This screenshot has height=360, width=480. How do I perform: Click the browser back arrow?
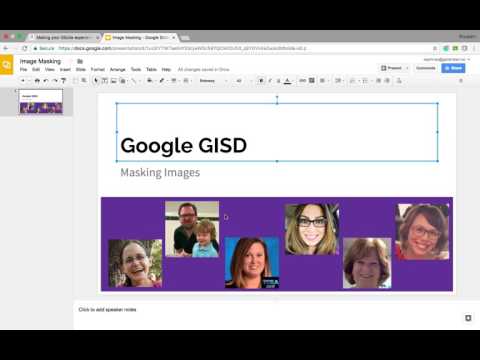point(6,48)
